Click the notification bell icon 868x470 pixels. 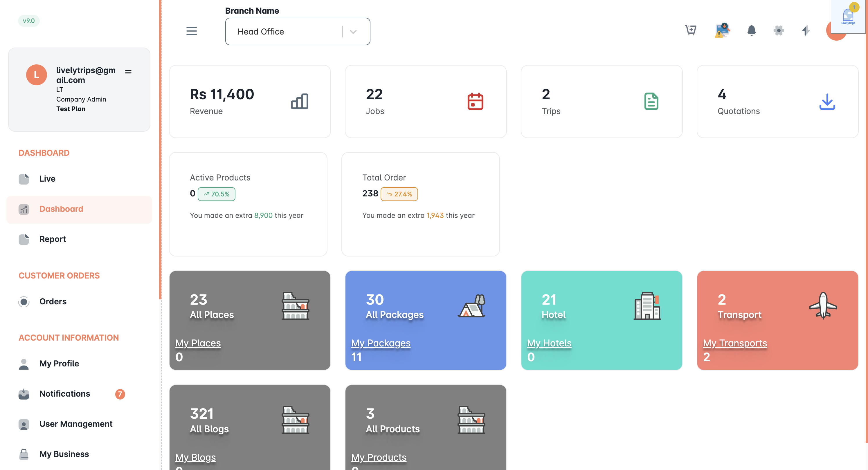pyautogui.click(x=751, y=30)
